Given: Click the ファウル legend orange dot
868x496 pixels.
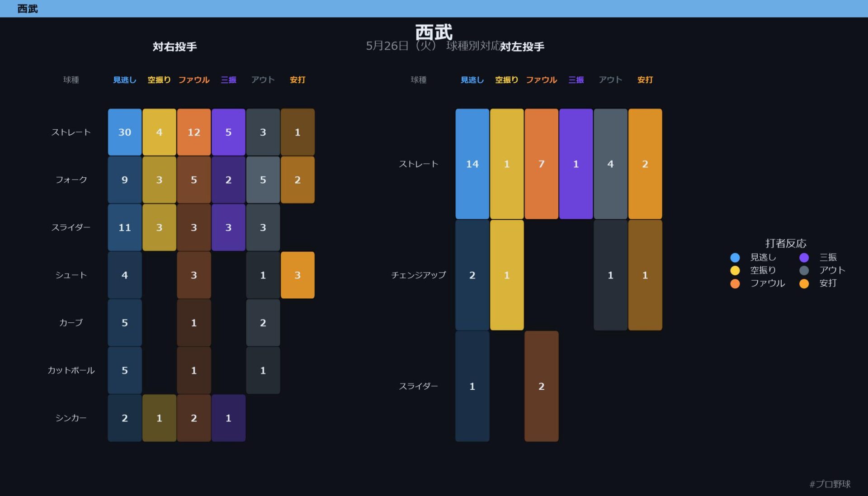Looking at the screenshot, I should coord(735,283).
